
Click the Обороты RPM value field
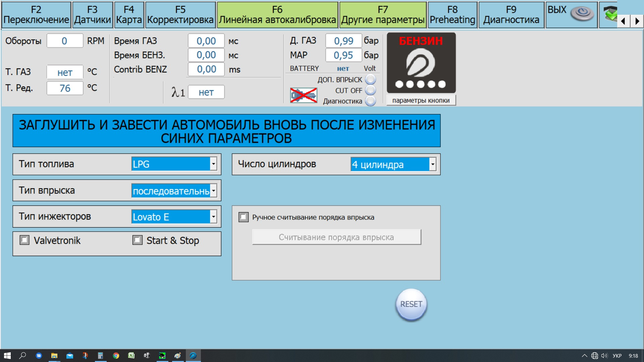pyautogui.click(x=64, y=41)
